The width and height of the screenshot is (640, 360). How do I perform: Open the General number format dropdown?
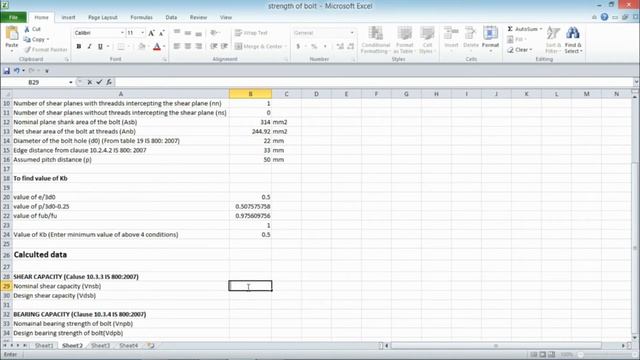click(x=352, y=33)
